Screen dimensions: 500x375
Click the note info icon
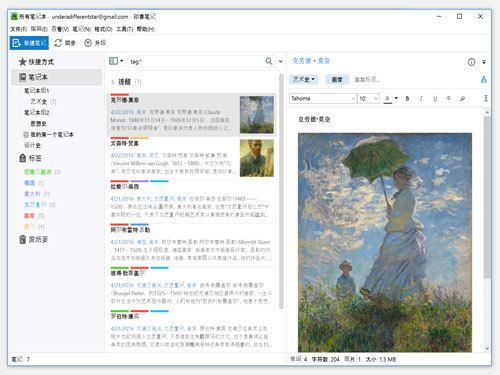[471, 62]
